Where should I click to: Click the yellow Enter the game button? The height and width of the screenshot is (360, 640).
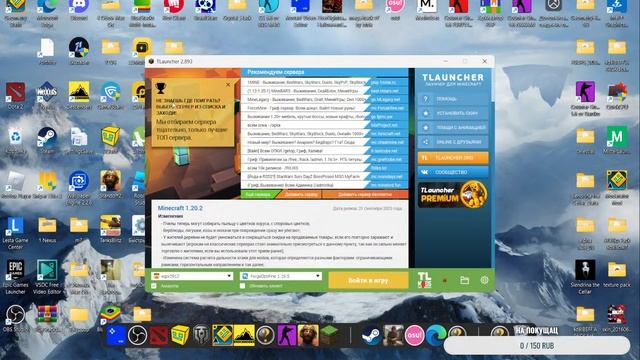pos(368,280)
